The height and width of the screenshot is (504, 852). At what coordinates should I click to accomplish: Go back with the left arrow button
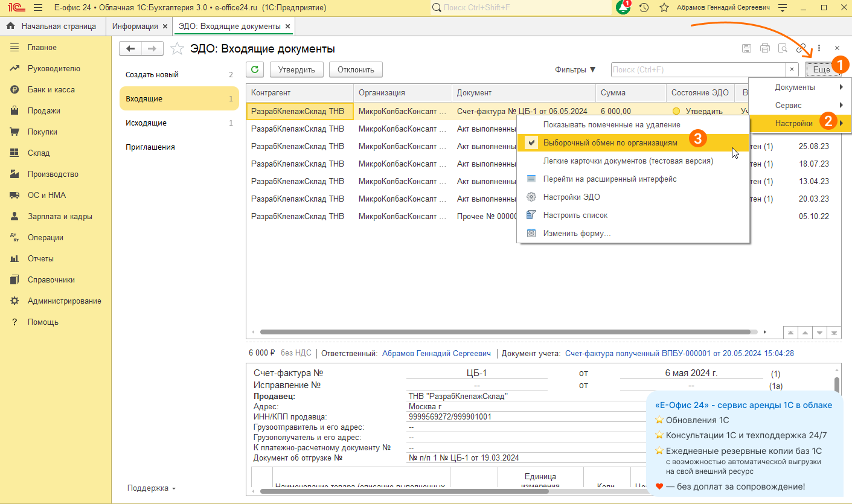(130, 49)
